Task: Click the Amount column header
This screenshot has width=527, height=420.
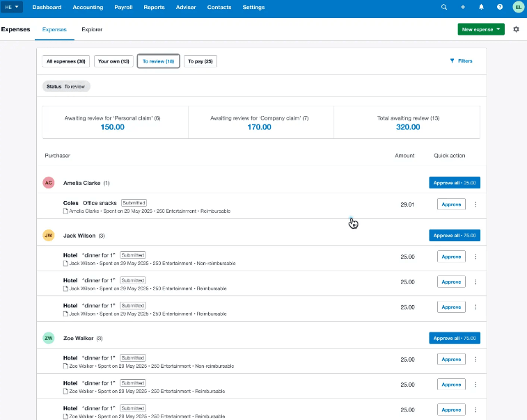Action: [404, 156]
